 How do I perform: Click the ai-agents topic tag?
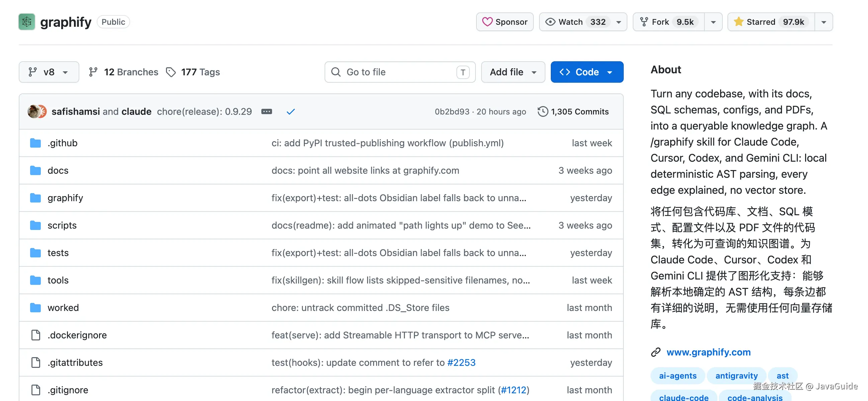[678, 376]
